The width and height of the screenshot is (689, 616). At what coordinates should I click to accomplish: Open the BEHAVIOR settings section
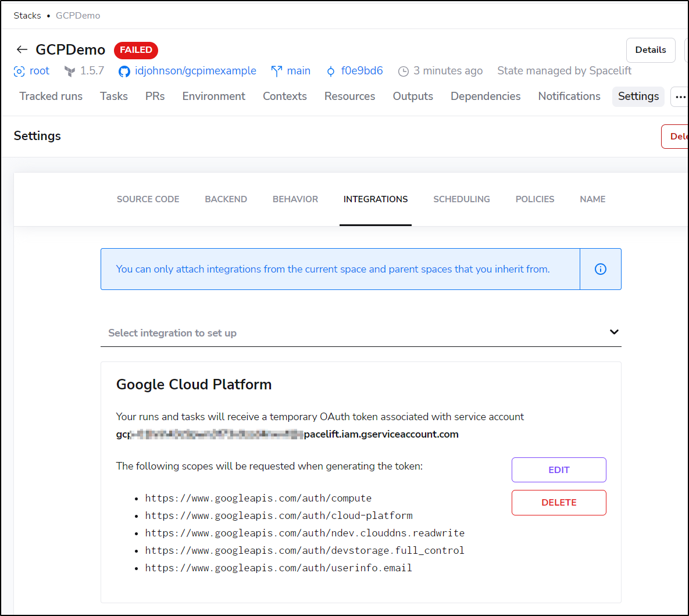295,199
